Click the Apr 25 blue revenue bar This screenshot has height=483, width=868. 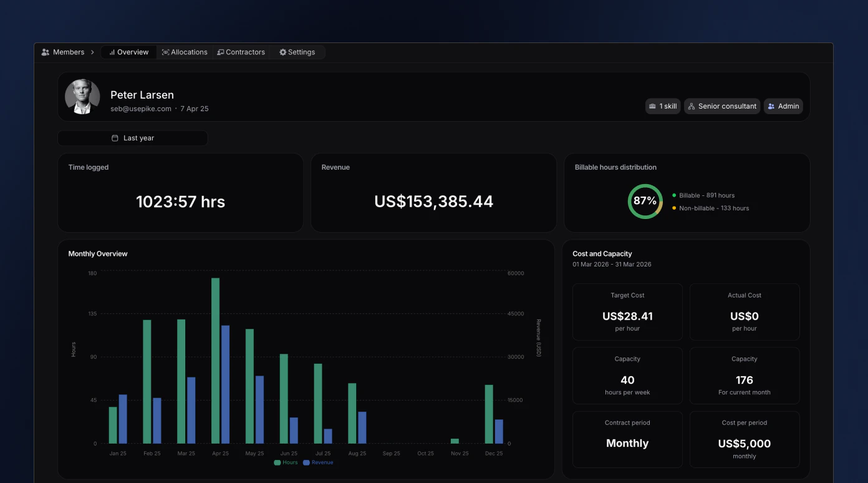pyautogui.click(x=226, y=384)
